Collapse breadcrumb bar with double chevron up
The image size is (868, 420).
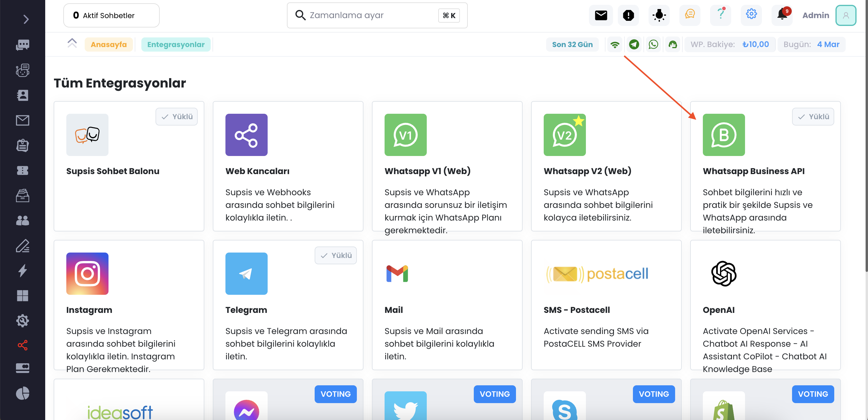click(x=72, y=43)
